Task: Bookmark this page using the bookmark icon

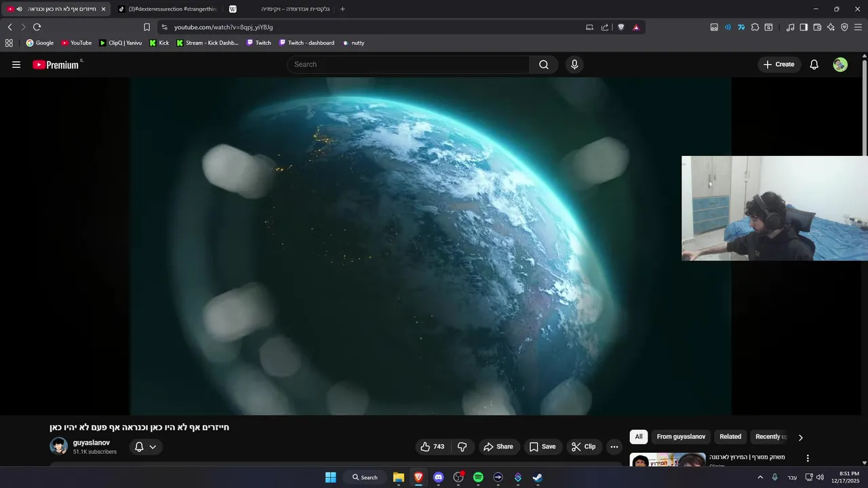Action: pyautogui.click(x=146, y=27)
